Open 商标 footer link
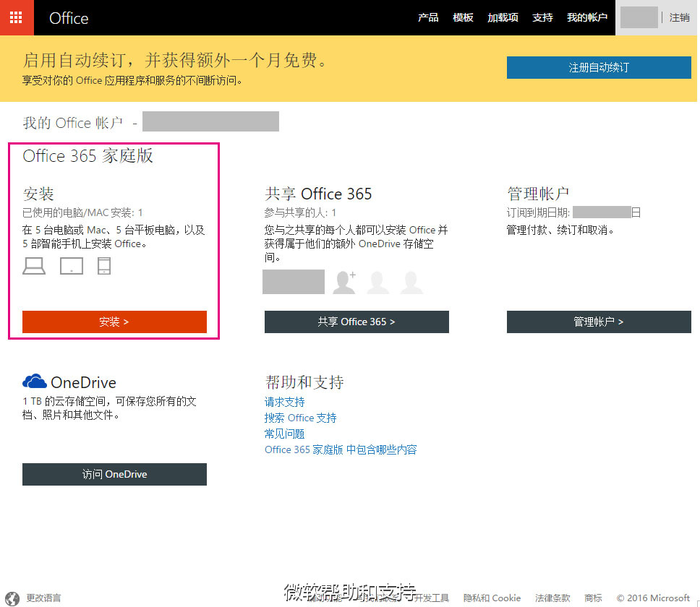Image resolution: width=700 pixels, height=607 pixels. point(593,598)
